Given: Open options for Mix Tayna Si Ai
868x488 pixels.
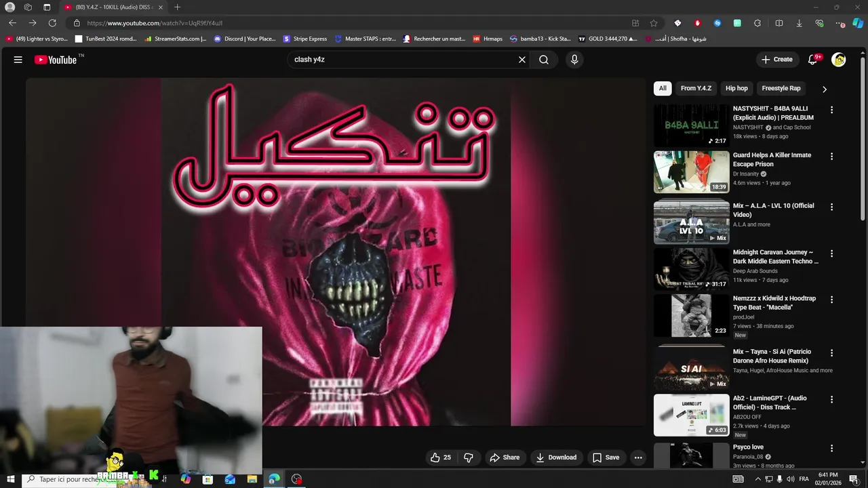Looking at the screenshot, I should pos(831,353).
